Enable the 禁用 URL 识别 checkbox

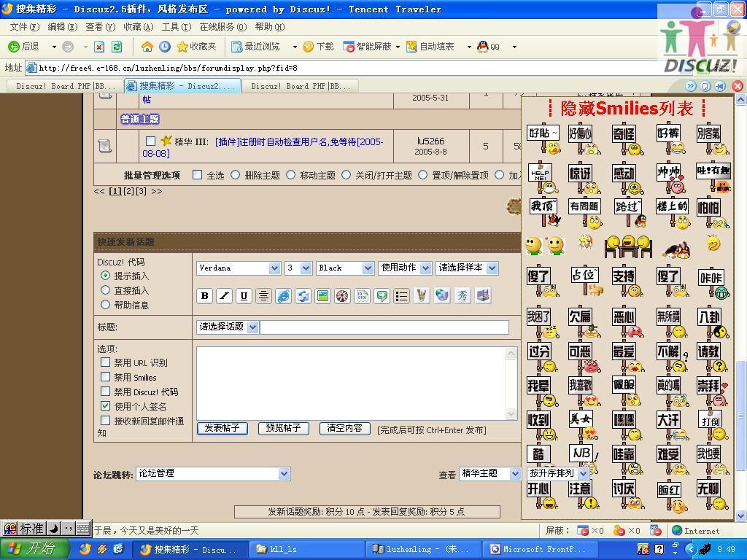[x=105, y=362]
